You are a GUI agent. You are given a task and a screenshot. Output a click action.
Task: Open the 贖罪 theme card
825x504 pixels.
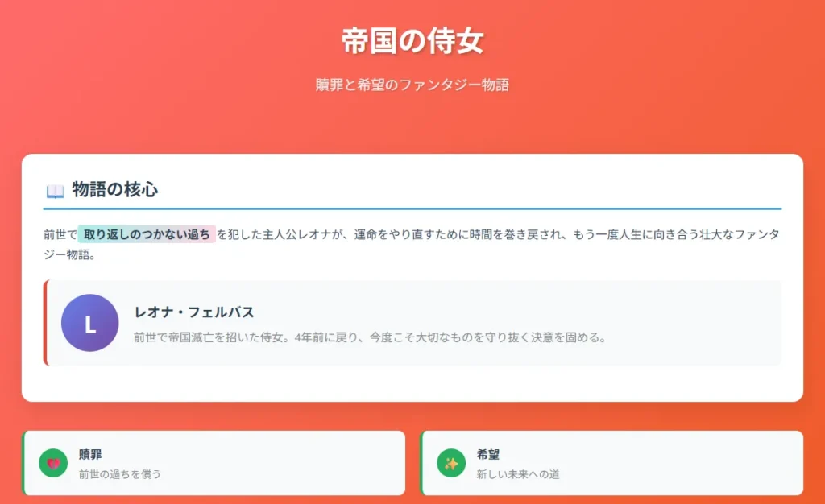click(x=214, y=463)
